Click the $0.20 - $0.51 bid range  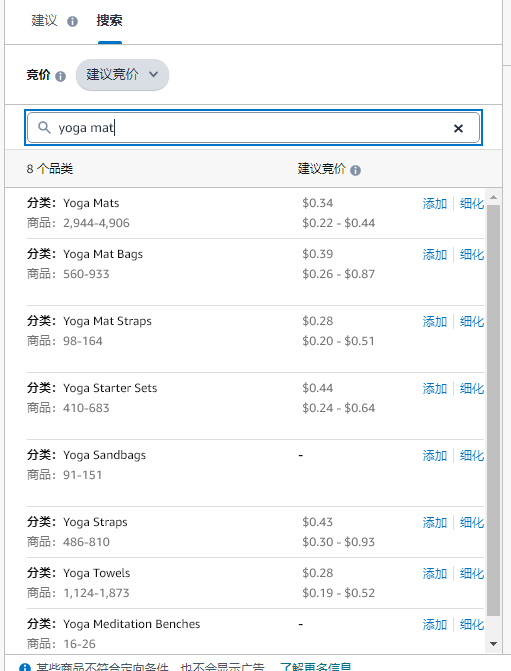click(339, 341)
